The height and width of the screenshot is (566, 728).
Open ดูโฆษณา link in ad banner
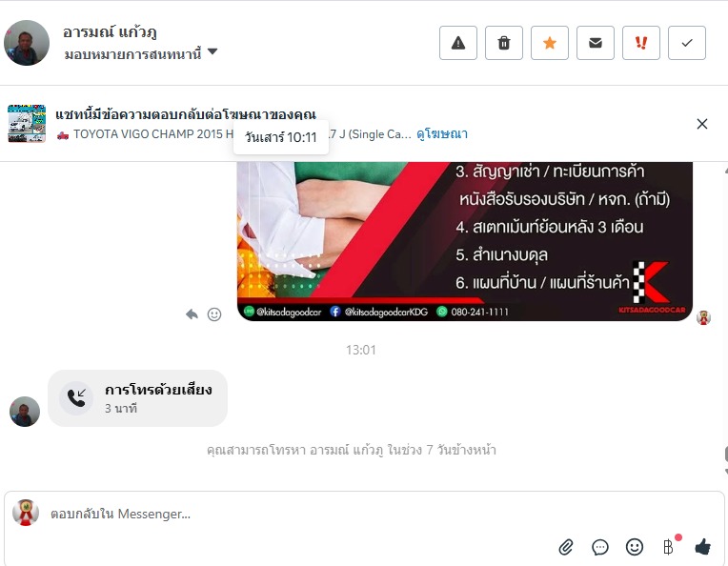[x=442, y=134]
